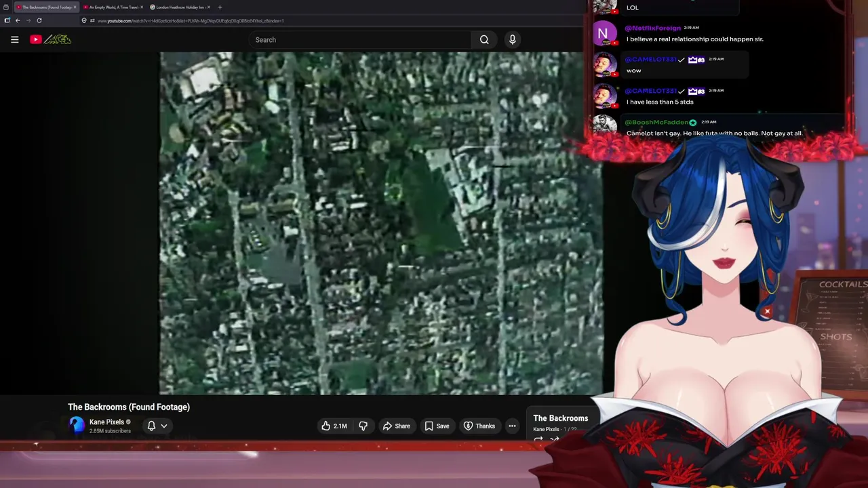Open the three-dot more actions menu
The image size is (868, 488).
(x=513, y=426)
